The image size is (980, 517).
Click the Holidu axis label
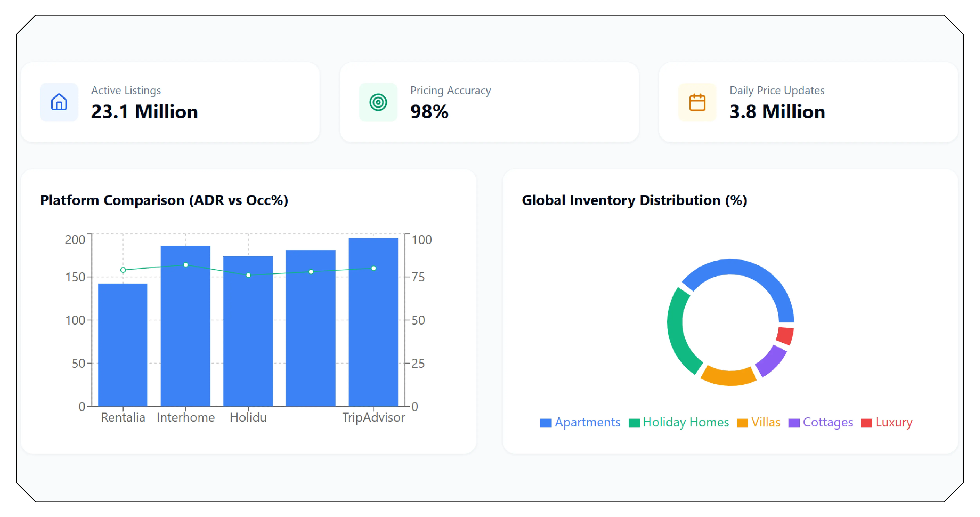[x=248, y=418]
